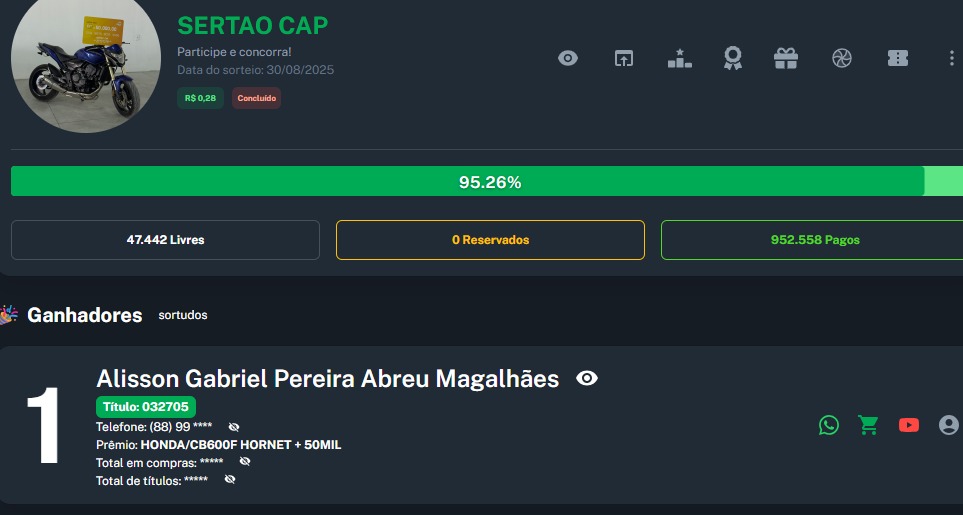Unhide the Total de títulos value

click(x=230, y=480)
